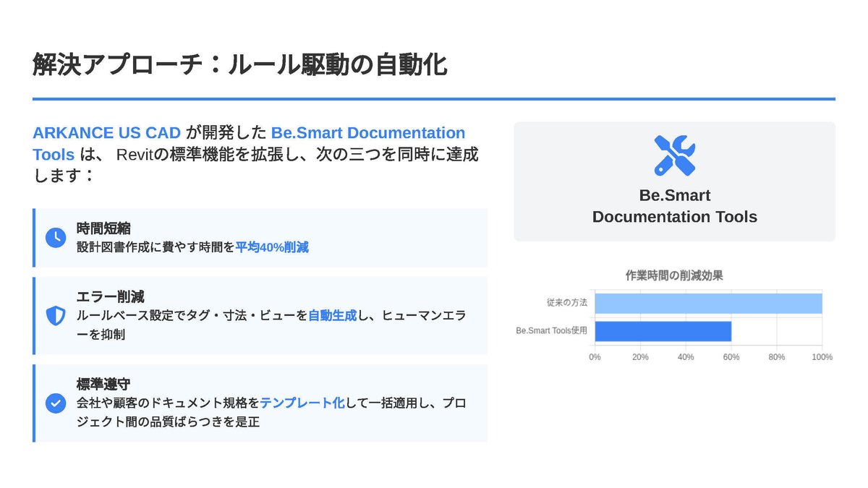868x488 pixels.
Task: Click the blue circle around the checkmark
Action: (55, 404)
